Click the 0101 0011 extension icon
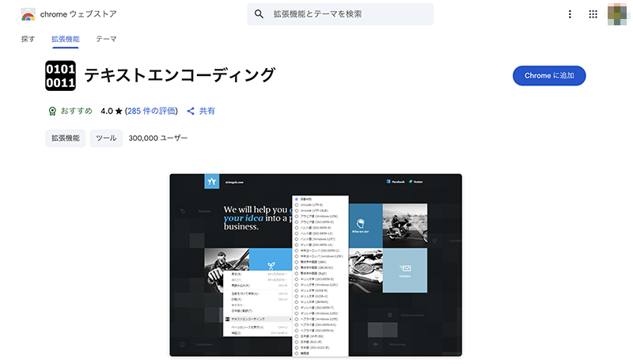This screenshot has height=364, width=633. pyautogui.click(x=61, y=75)
